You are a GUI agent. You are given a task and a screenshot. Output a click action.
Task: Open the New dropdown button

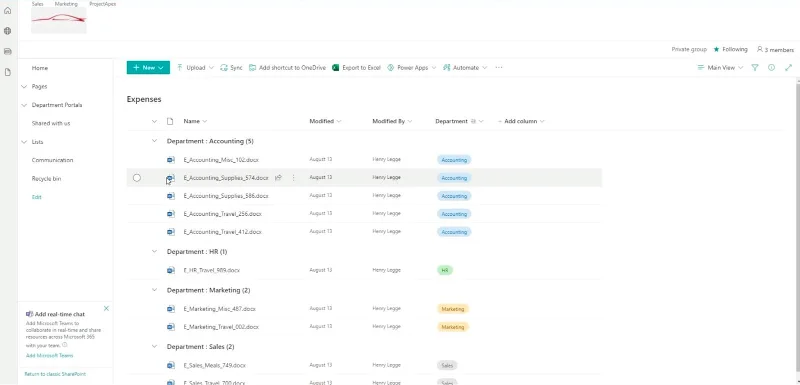pyautogui.click(x=148, y=67)
